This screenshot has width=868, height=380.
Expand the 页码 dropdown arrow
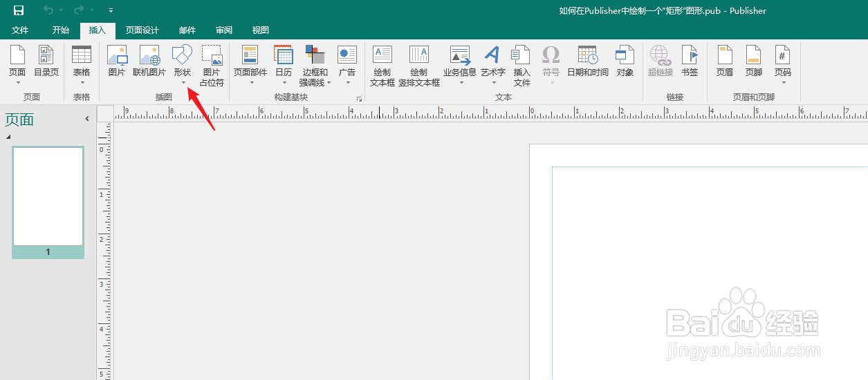pyautogui.click(x=782, y=83)
